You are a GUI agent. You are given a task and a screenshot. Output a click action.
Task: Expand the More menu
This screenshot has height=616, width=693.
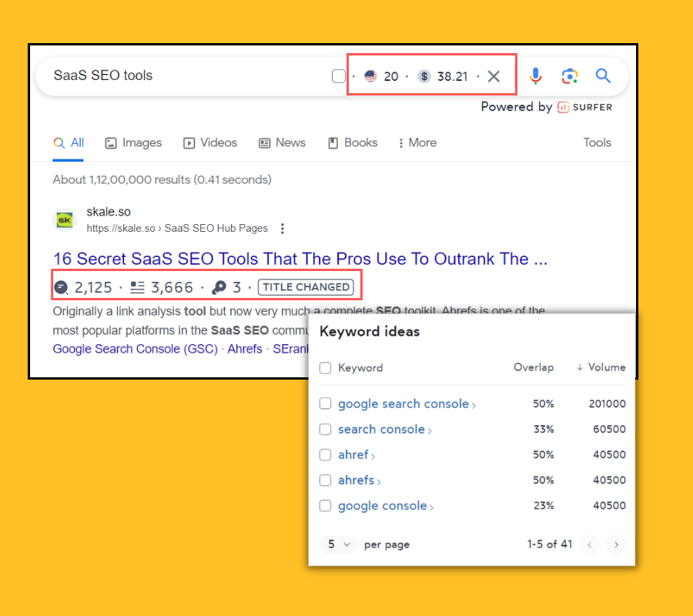pos(417,142)
